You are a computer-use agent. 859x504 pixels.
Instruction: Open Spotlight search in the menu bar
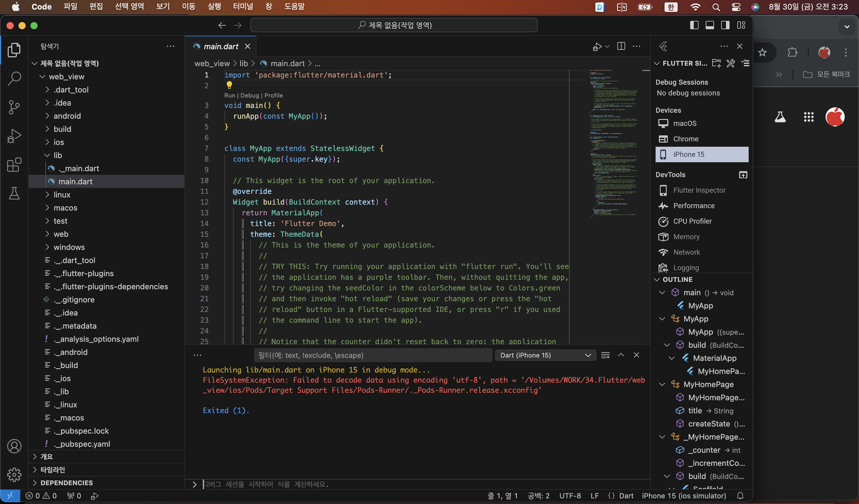point(716,7)
